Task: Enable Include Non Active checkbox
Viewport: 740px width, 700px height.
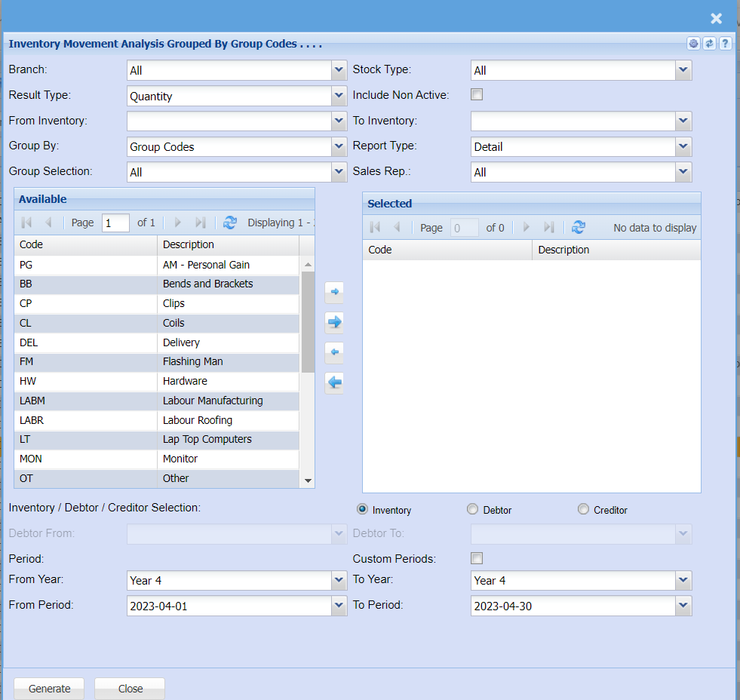Action: pos(477,95)
